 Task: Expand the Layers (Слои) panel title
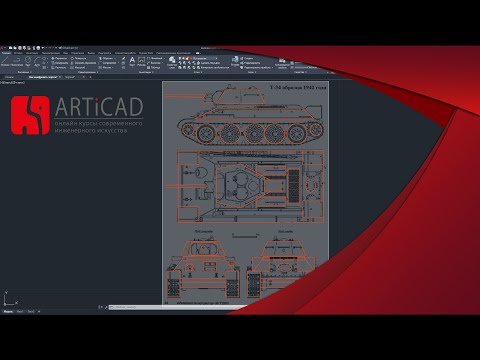point(198,72)
